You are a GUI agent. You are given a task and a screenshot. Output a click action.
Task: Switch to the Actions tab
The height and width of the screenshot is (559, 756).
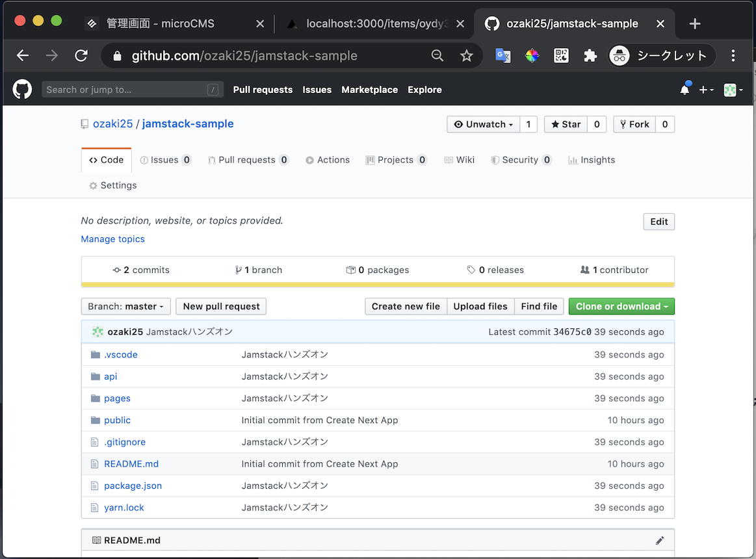328,160
